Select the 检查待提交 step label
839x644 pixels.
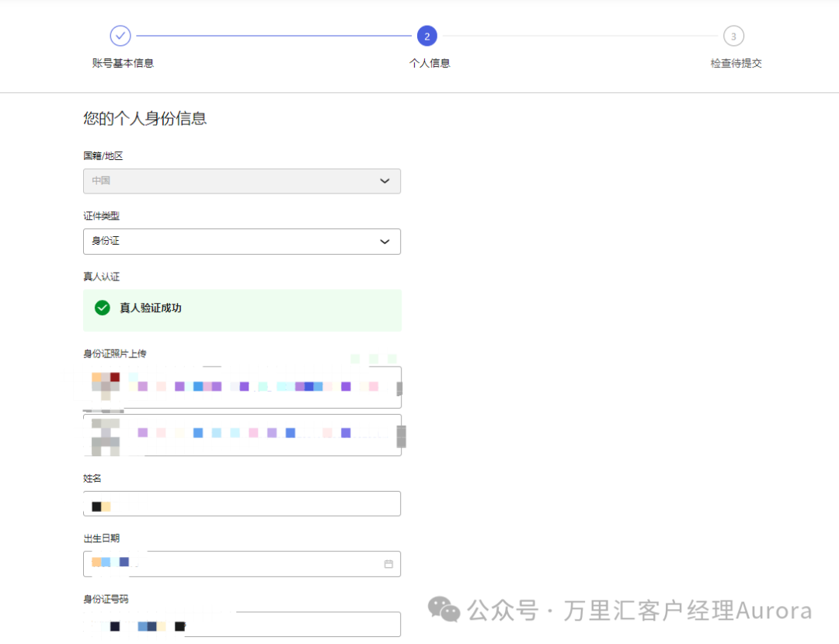click(734, 63)
